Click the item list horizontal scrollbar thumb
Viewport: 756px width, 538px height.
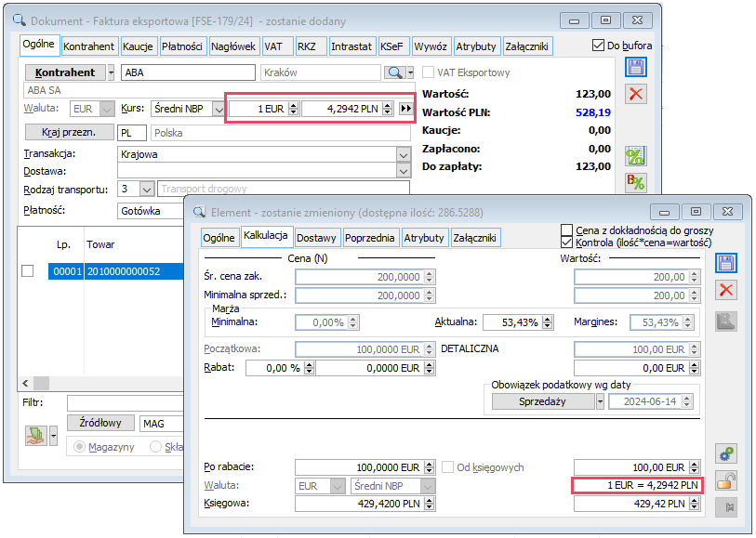coord(41,384)
